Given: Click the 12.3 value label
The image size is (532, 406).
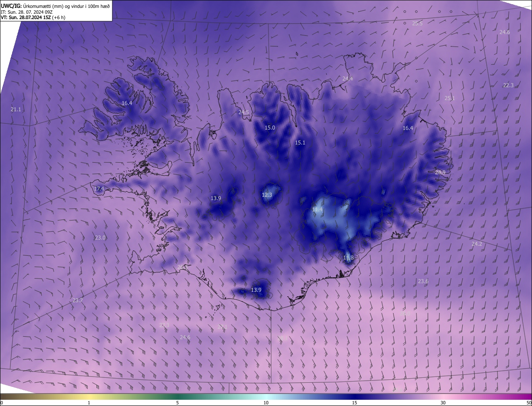Looking at the screenshot, I should [x=267, y=195].
